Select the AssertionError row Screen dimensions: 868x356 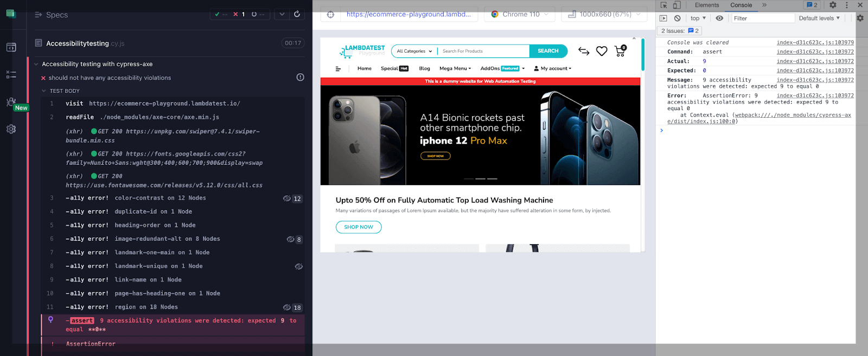coord(173,344)
